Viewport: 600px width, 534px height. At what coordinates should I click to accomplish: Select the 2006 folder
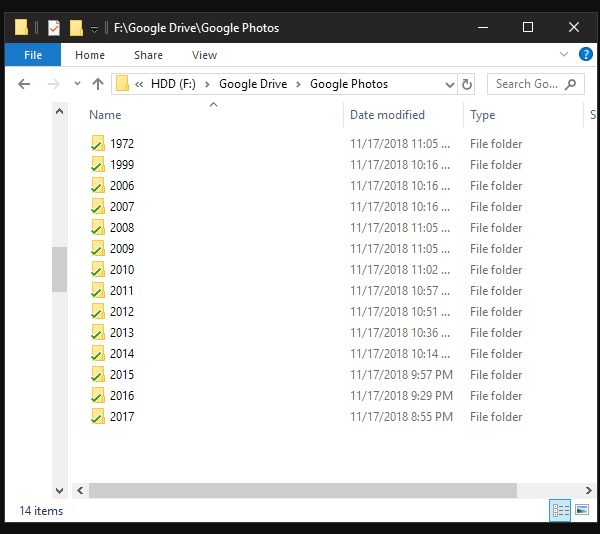pos(122,186)
